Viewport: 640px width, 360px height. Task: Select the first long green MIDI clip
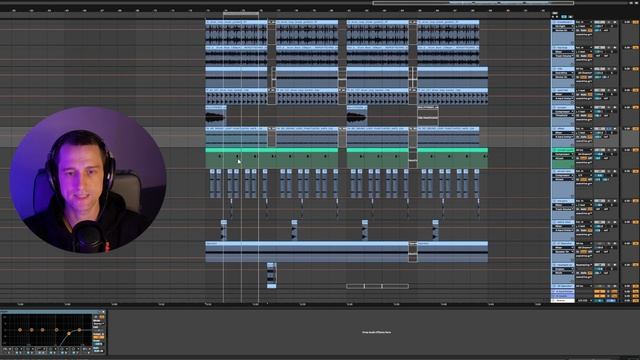(271, 158)
